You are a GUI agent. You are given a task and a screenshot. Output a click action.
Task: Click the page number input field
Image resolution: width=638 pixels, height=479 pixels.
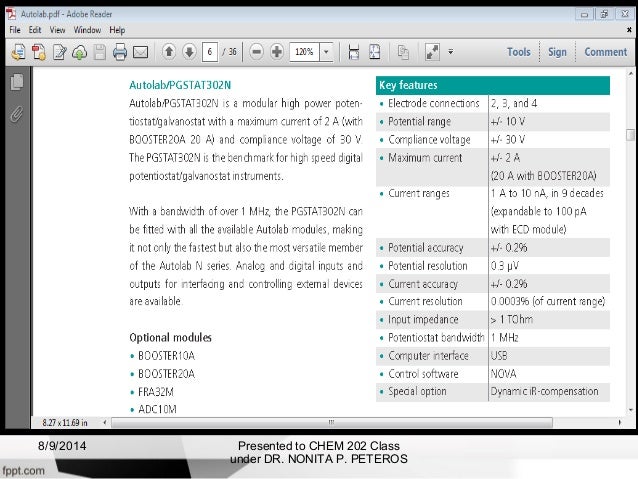coord(211,52)
